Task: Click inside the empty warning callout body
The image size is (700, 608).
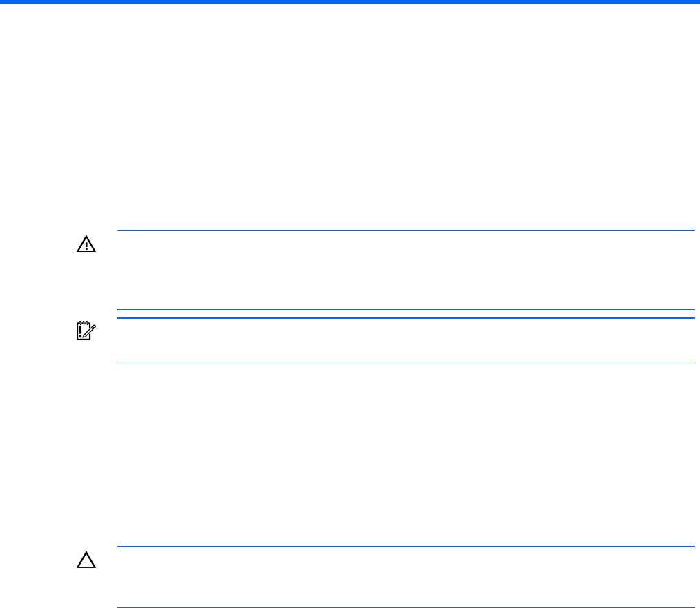Action: click(x=406, y=270)
